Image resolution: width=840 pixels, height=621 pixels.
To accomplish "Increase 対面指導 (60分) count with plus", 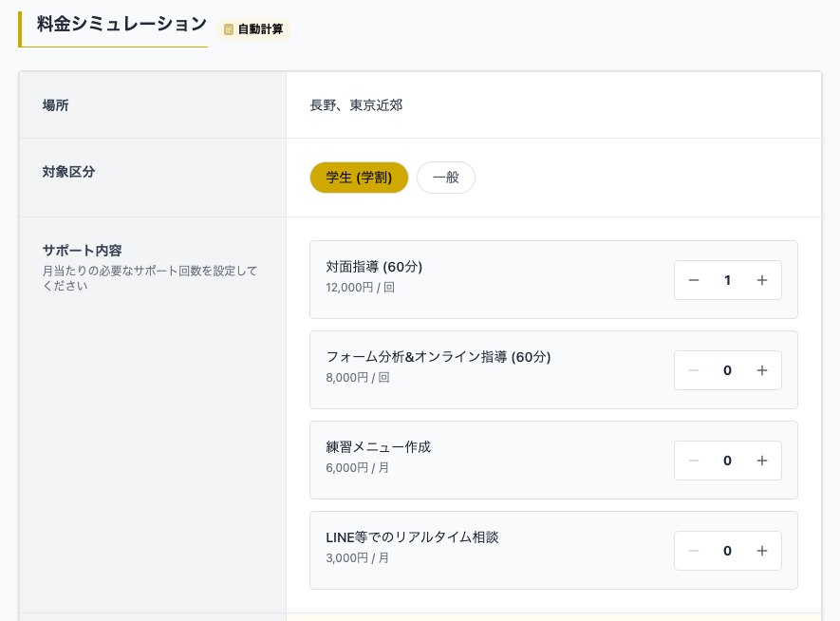I will click(761, 280).
